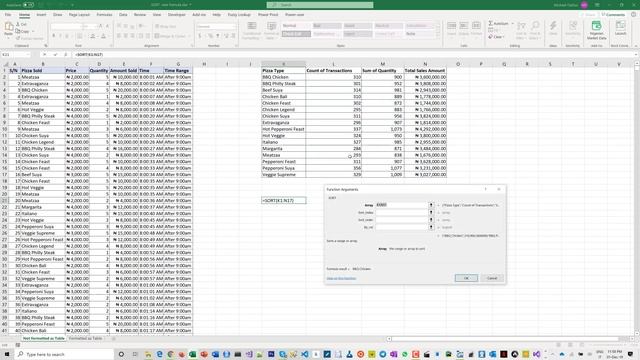This screenshot has height=360, width=640.
Task: Click Insert Function fx icon
Action: point(65,54)
